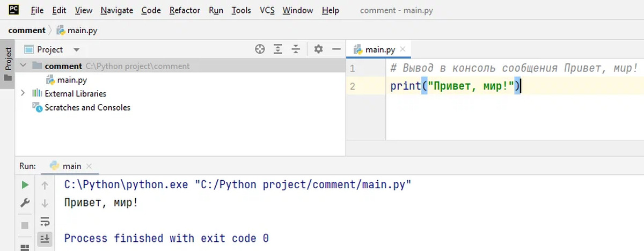Close the main Run tab
This screenshot has width=644, height=251.
tap(89, 166)
